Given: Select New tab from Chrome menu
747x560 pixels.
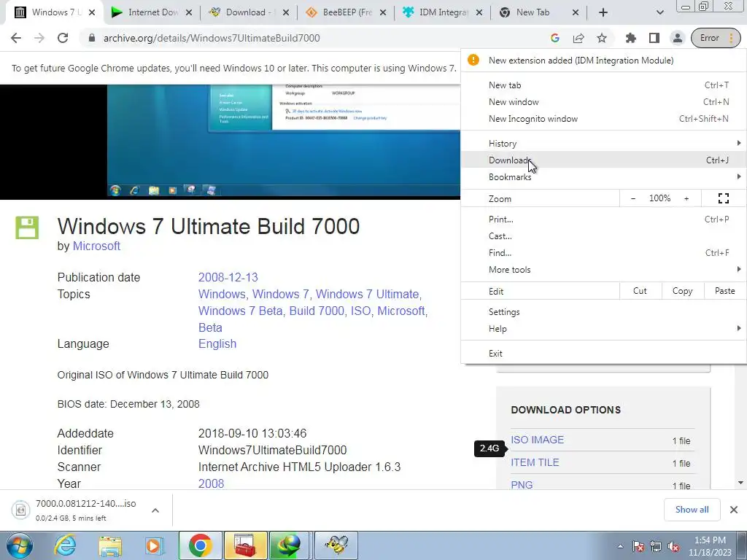Looking at the screenshot, I should pyautogui.click(x=603, y=85).
